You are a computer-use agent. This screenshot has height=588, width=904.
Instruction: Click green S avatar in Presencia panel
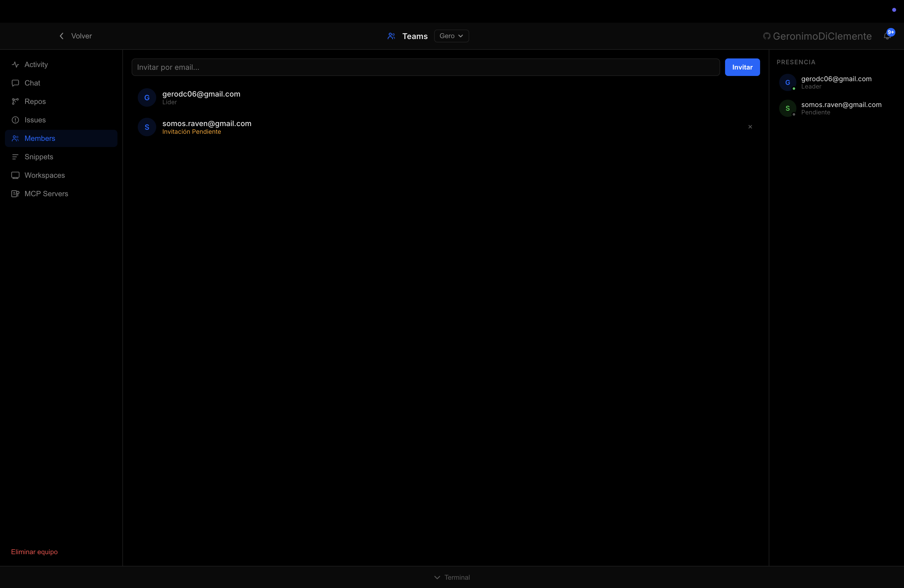[x=787, y=108]
